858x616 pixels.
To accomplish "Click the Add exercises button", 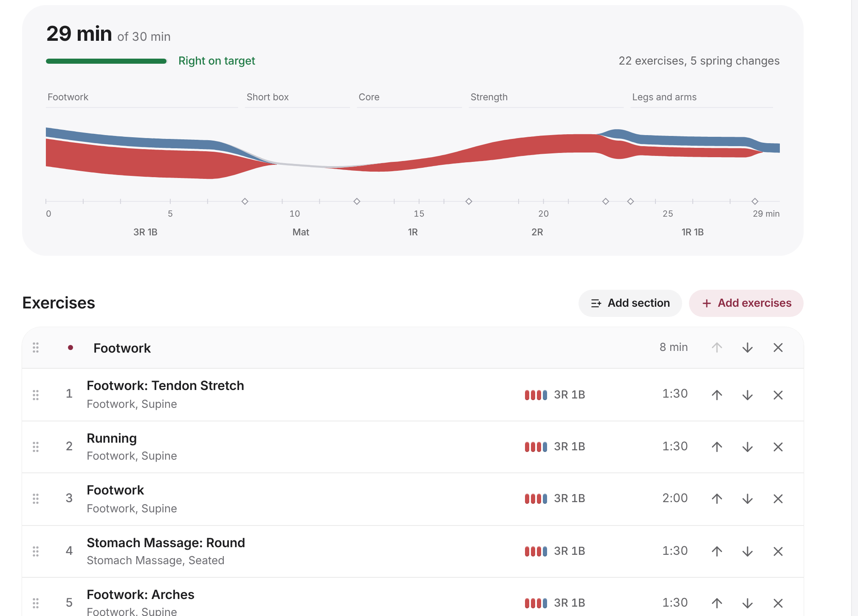I will click(746, 303).
